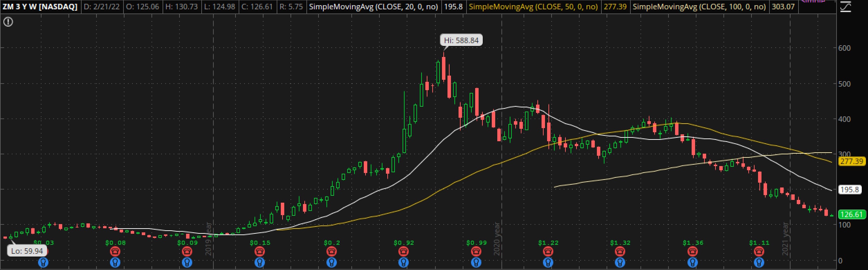Click the Hi: 588.84 price bubble
868x270 pixels.
pyautogui.click(x=461, y=40)
